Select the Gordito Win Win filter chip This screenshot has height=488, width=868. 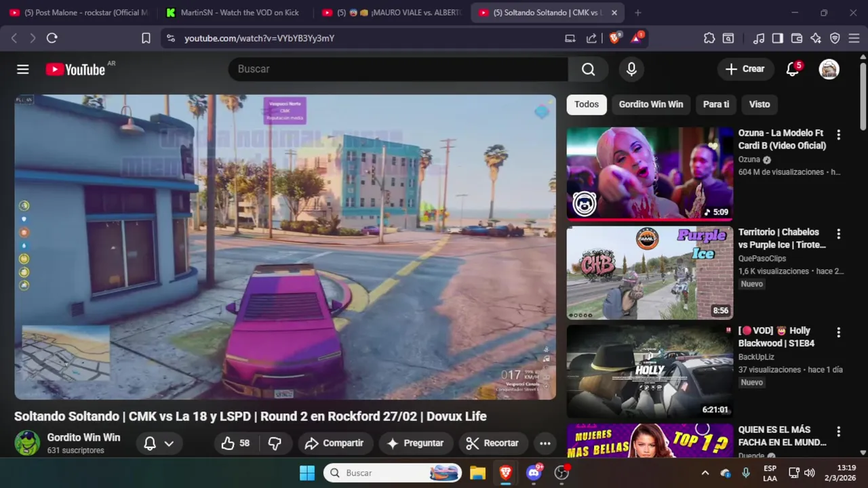pyautogui.click(x=651, y=104)
